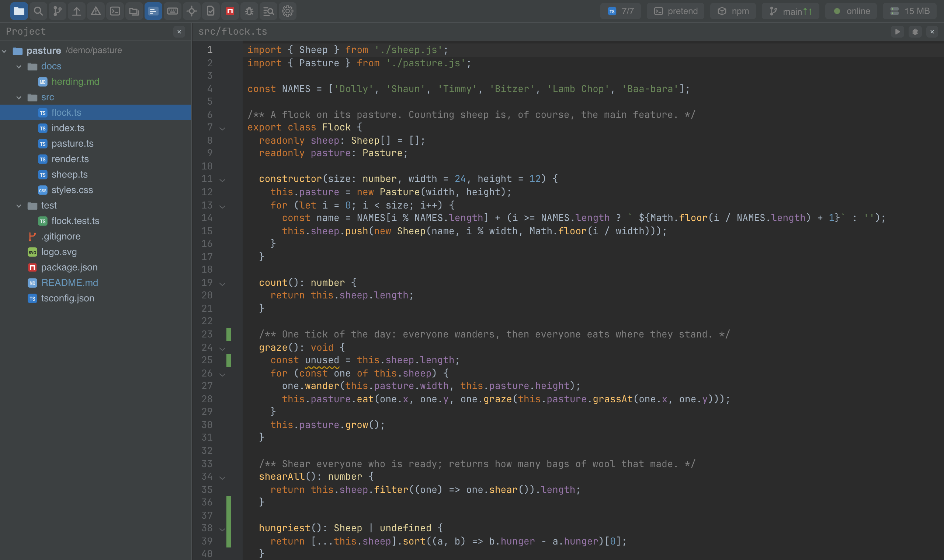Open the main branch status pill
This screenshot has width=944, height=560.
point(790,11)
